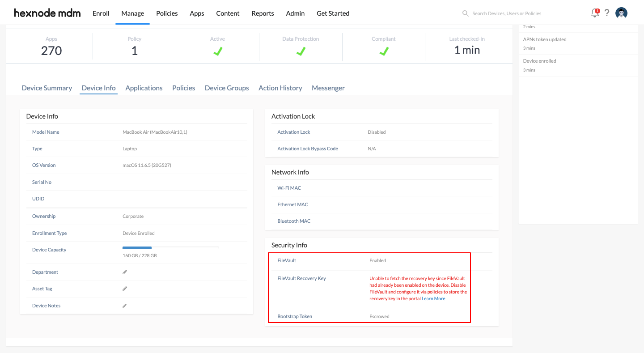Open the Policies top menu
The height and width of the screenshot is (353, 644).
pos(167,13)
